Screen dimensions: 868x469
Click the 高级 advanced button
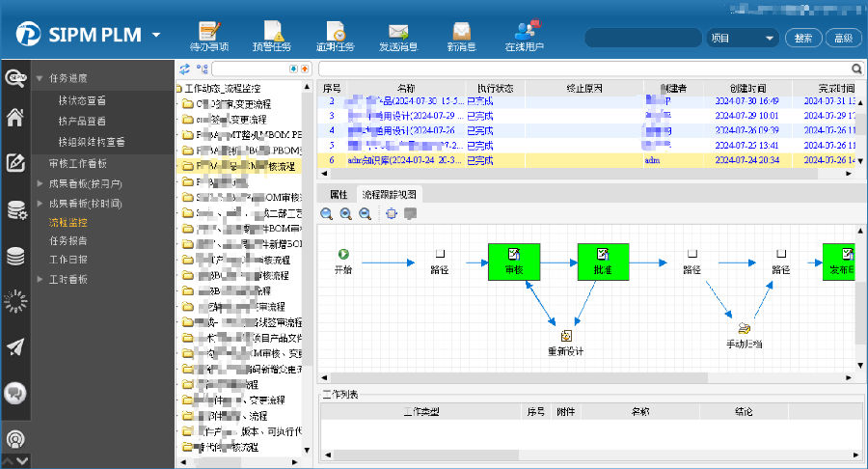(x=842, y=39)
